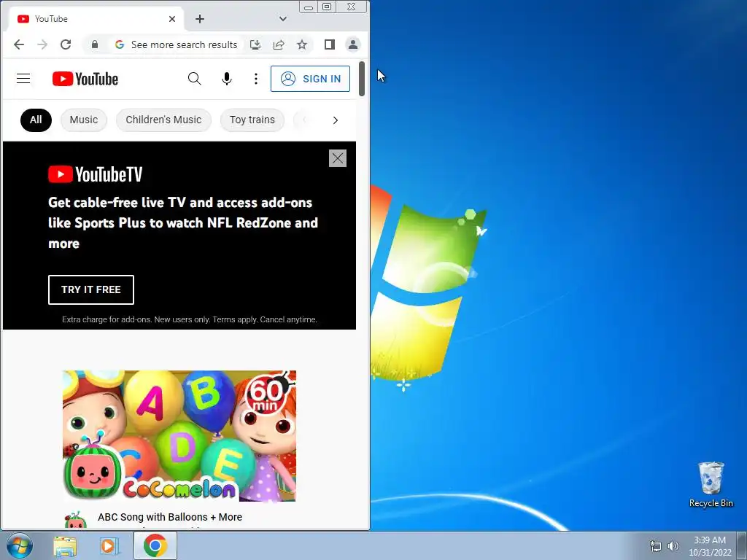Click the address bar showing See more search results
This screenshot has height=560, width=747.
(184, 44)
